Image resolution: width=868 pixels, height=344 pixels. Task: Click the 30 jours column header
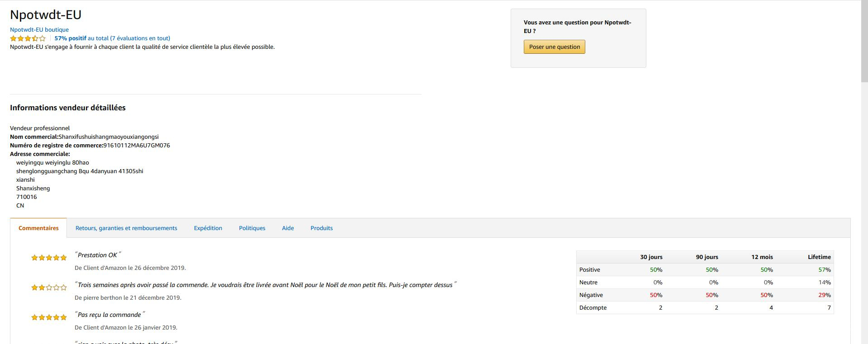(651, 257)
